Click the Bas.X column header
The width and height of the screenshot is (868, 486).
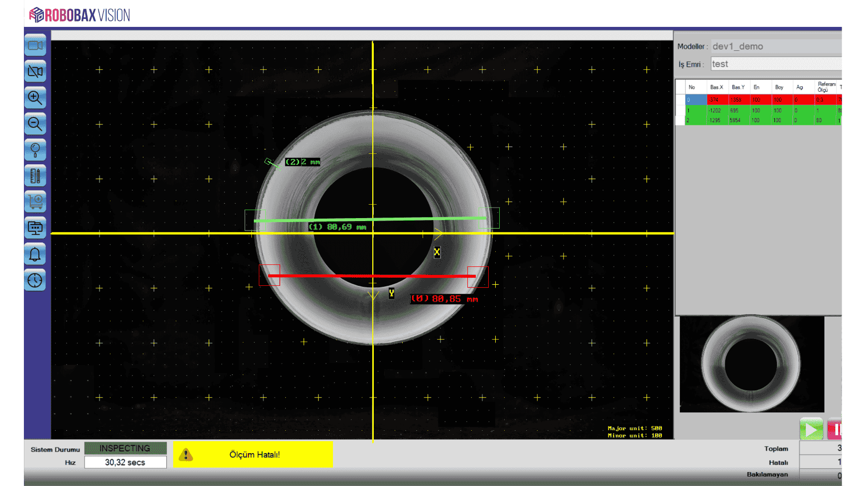(717, 87)
